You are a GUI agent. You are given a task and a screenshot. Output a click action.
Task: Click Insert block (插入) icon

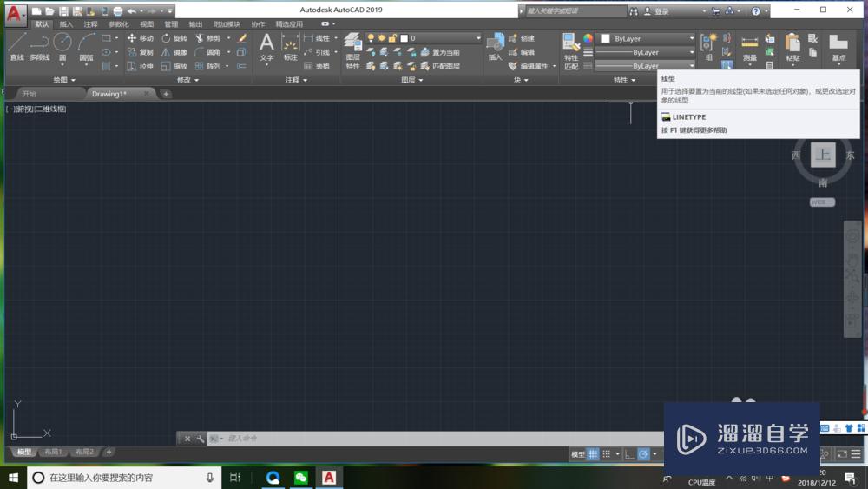click(495, 47)
